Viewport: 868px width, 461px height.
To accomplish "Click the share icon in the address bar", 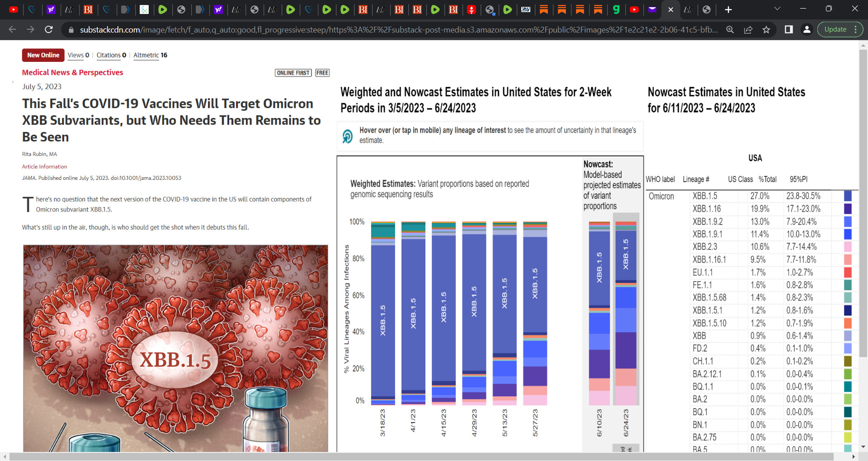I will coord(749,29).
